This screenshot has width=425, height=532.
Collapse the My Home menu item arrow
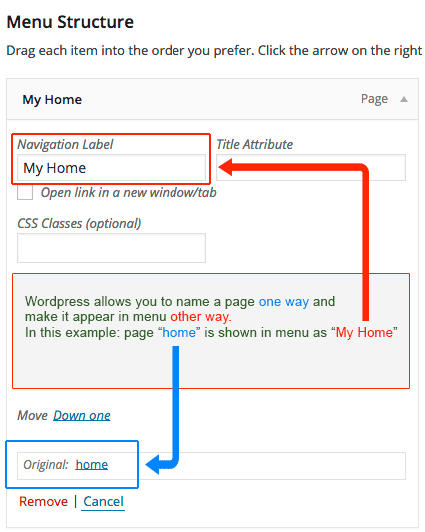(404, 99)
